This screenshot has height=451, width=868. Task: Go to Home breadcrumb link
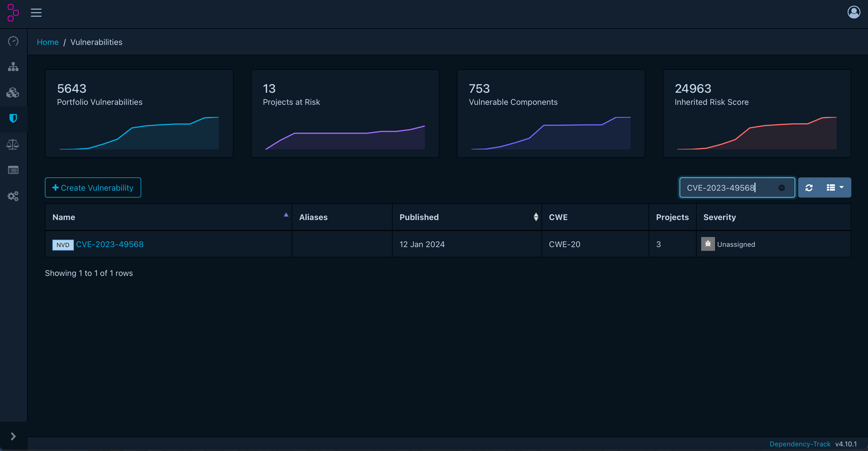coord(47,42)
